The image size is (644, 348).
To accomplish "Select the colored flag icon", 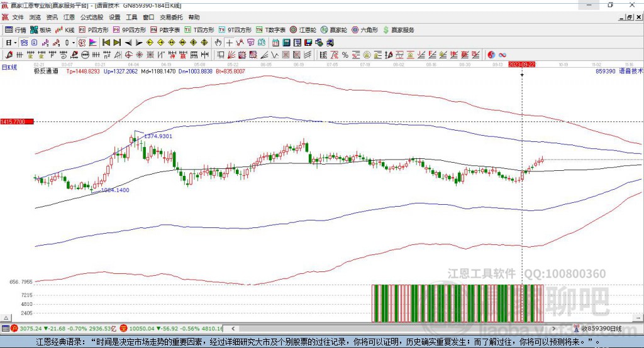I will 93,43.
